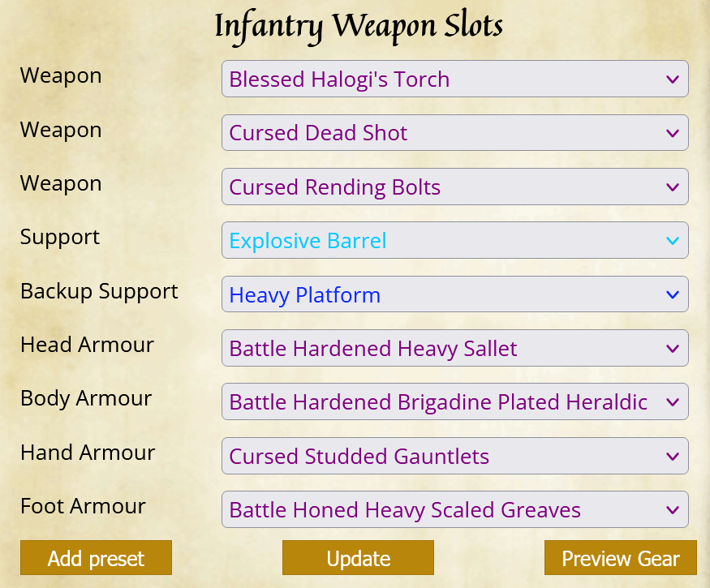Click the chevron on Heavy Scaled Greaves selector
This screenshot has height=588, width=710.
673,510
